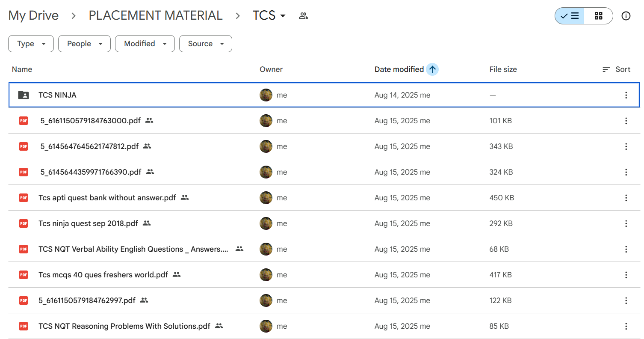Expand the Type filter dropdown
This screenshot has width=644, height=339.
click(31, 44)
